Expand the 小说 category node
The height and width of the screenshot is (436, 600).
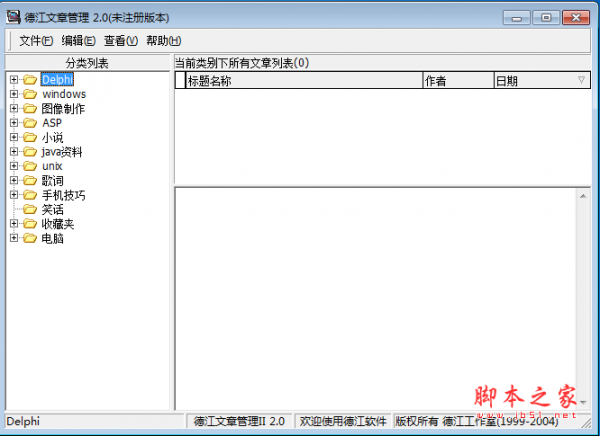[14, 137]
